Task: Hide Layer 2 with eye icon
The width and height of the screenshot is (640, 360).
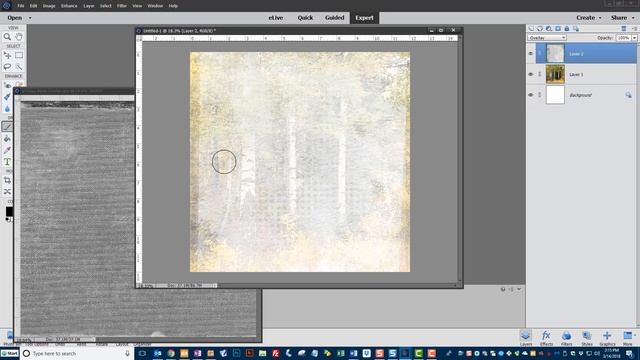Action: [x=531, y=53]
